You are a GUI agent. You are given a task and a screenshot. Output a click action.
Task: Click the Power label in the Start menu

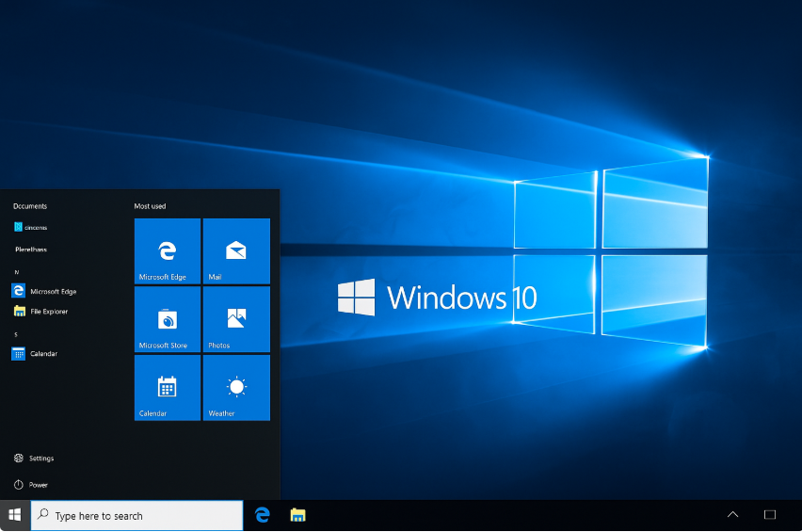pyautogui.click(x=39, y=485)
